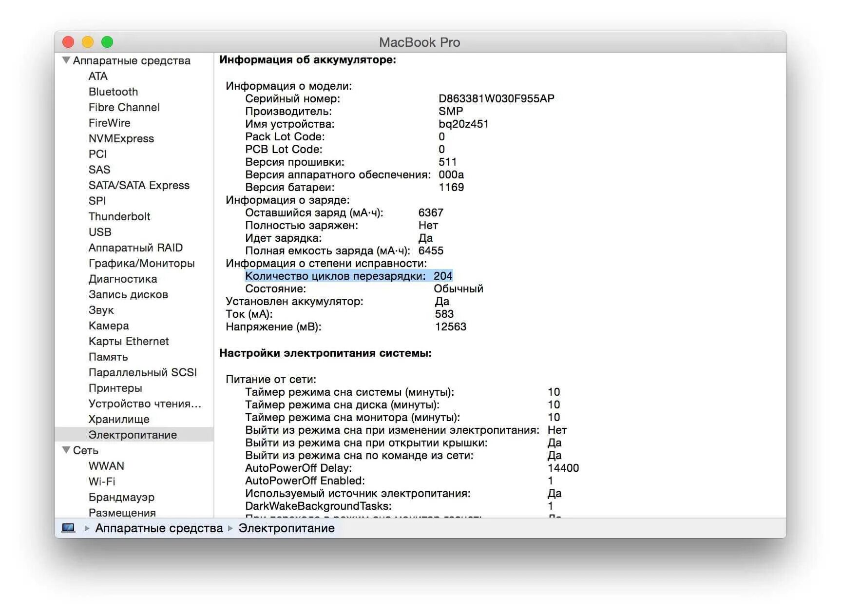Open SATA/SATA Express entry

point(139,185)
